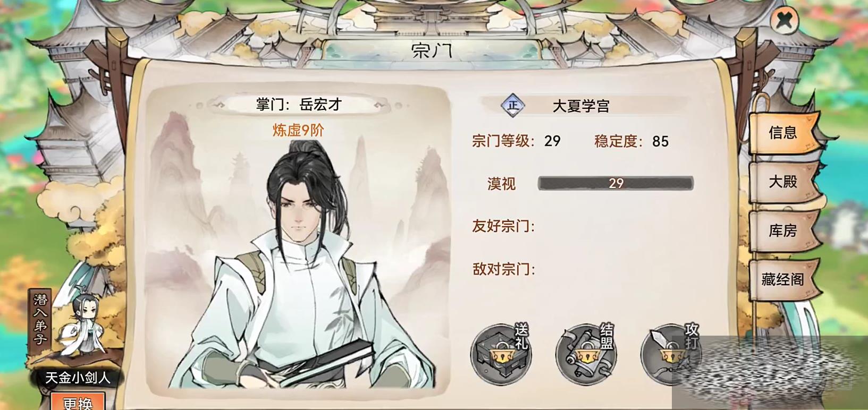This screenshot has width=868, height=410.
Task: Go to the 库房 tab
Action: (783, 231)
